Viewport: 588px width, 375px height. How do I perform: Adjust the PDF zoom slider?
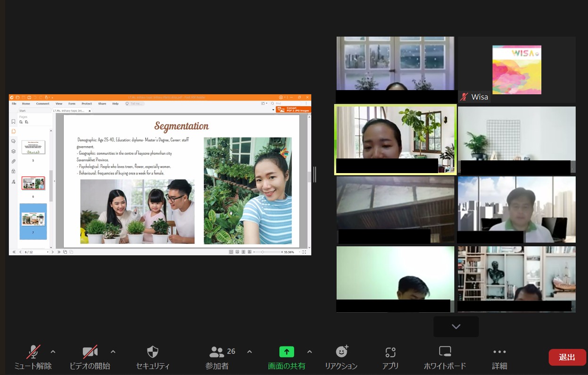(x=263, y=252)
